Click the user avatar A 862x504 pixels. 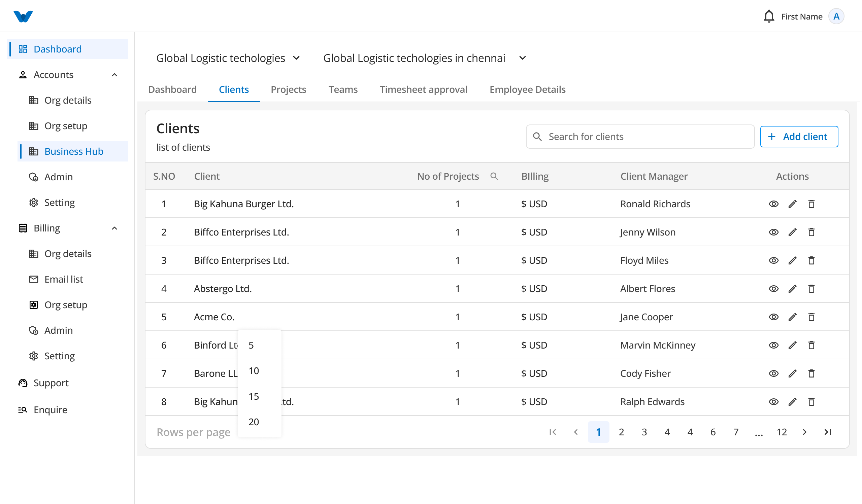click(x=836, y=16)
